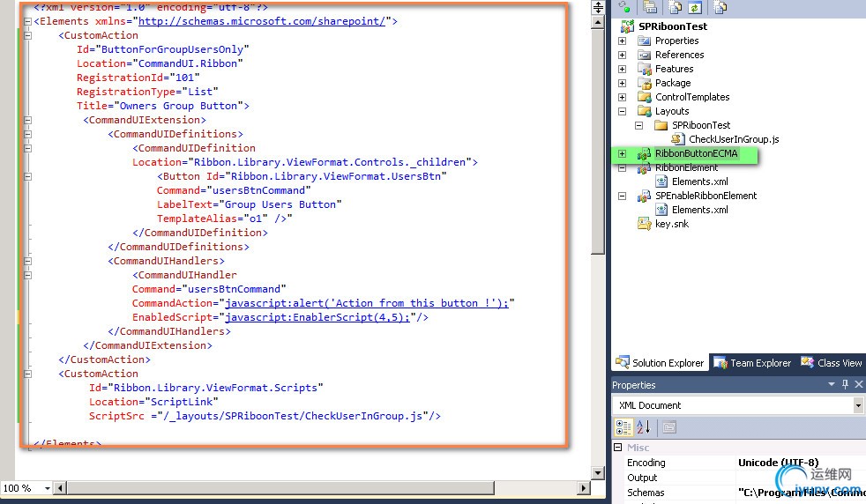Open the 100 % zoom dropdown
The height and width of the screenshot is (504, 866).
(x=47, y=488)
